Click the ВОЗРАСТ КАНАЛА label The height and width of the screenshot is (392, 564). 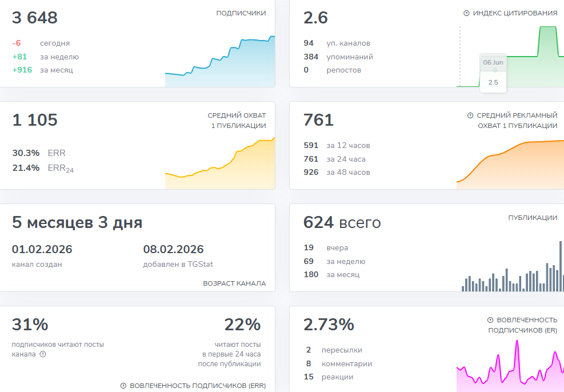234,283
